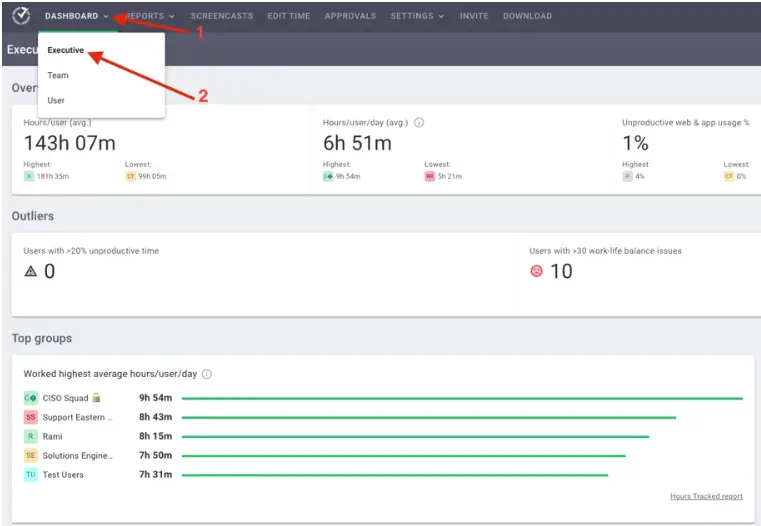The height and width of the screenshot is (526, 761).
Task: Click the Solutions Engineers 7h 50m progress bar
Action: click(404, 456)
